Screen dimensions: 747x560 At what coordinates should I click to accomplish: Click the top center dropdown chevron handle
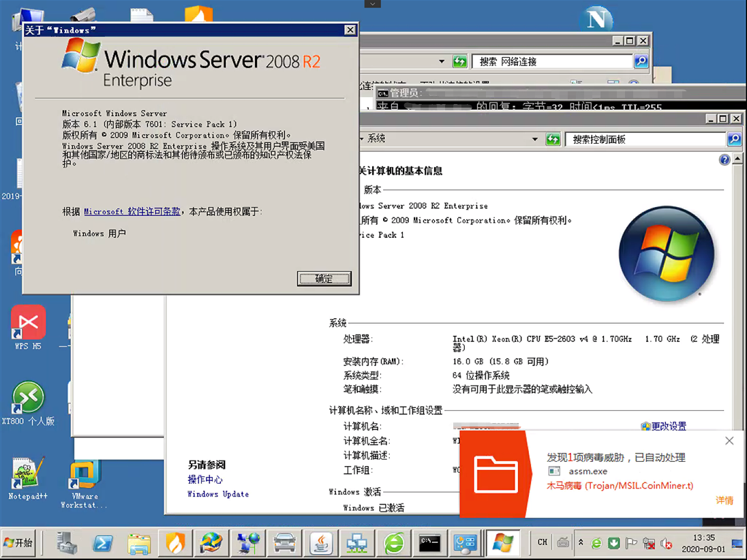(373, 4)
